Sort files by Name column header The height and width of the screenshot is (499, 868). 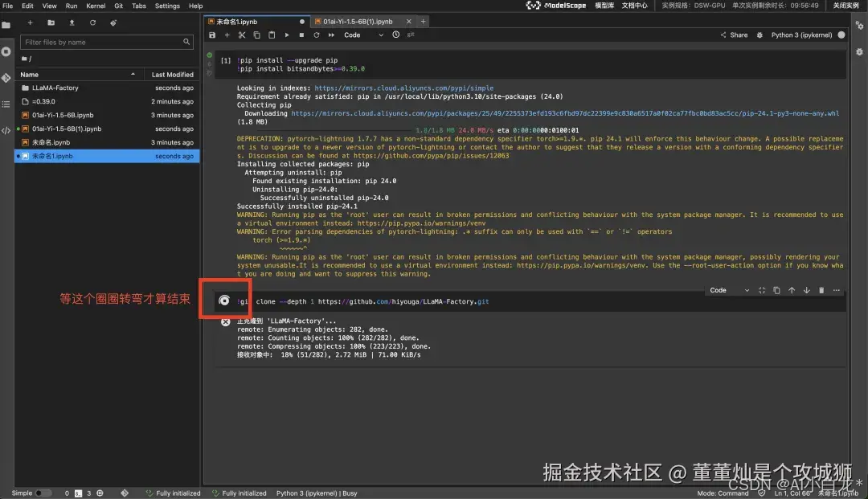pyautogui.click(x=77, y=74)
